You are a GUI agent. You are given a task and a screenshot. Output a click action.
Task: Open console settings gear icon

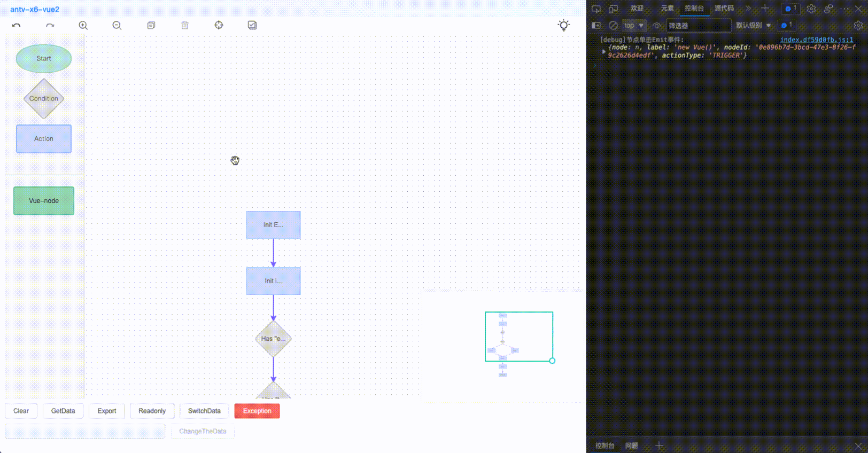(x=858, y=25)
